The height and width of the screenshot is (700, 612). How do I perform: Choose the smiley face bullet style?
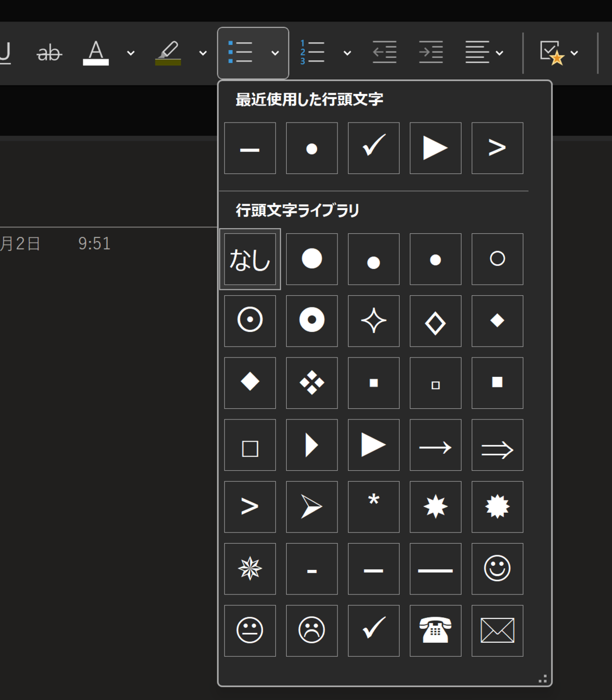pos(497,569)
